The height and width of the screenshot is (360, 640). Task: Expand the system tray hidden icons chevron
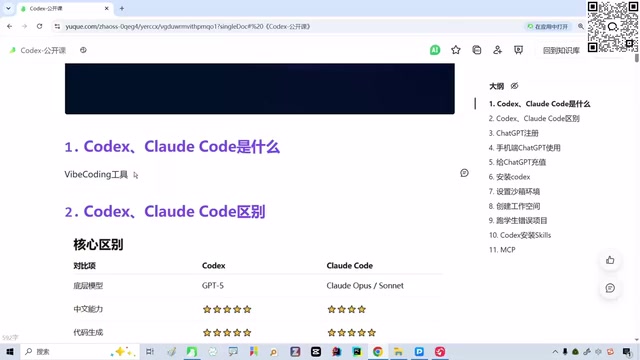pos(555,351)
